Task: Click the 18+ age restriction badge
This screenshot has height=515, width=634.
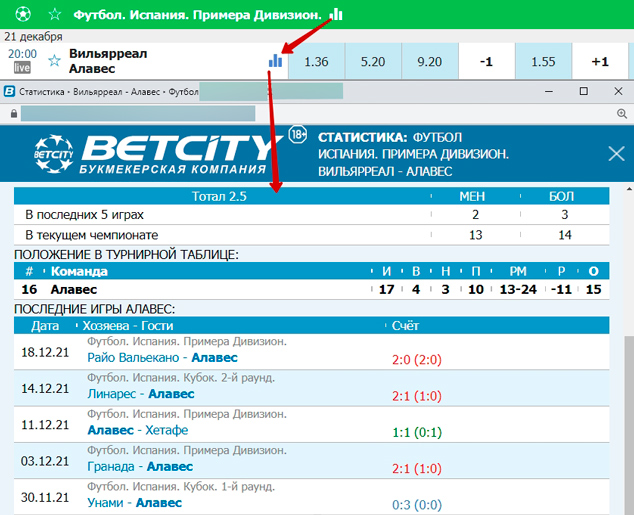Action: [298, 134]
